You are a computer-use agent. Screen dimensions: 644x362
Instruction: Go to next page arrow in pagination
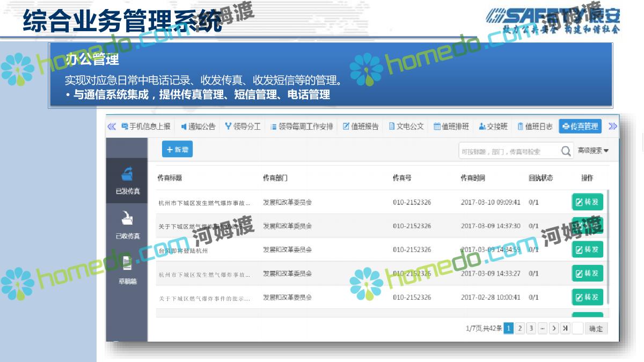click(554, 328)
